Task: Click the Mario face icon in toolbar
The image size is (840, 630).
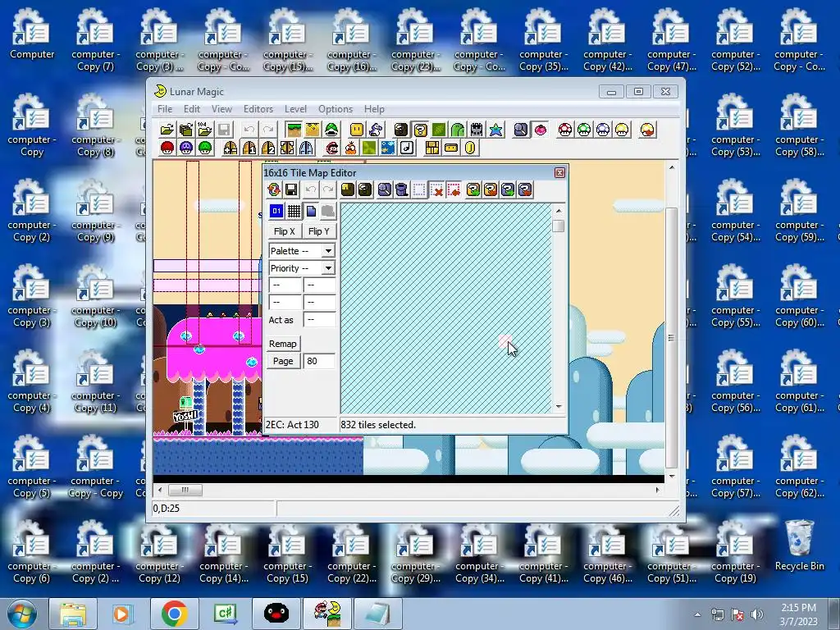Action: pyautogui.click(x=331, y=148)
